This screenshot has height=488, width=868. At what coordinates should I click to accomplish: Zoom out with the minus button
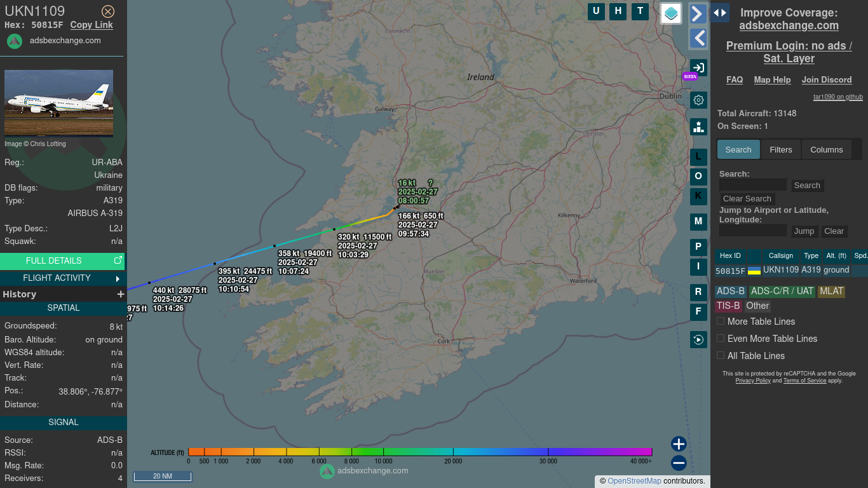coord(679,463)
